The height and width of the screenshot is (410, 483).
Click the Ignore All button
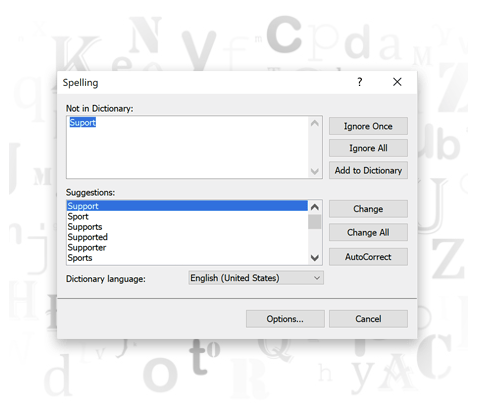[368, 148]
